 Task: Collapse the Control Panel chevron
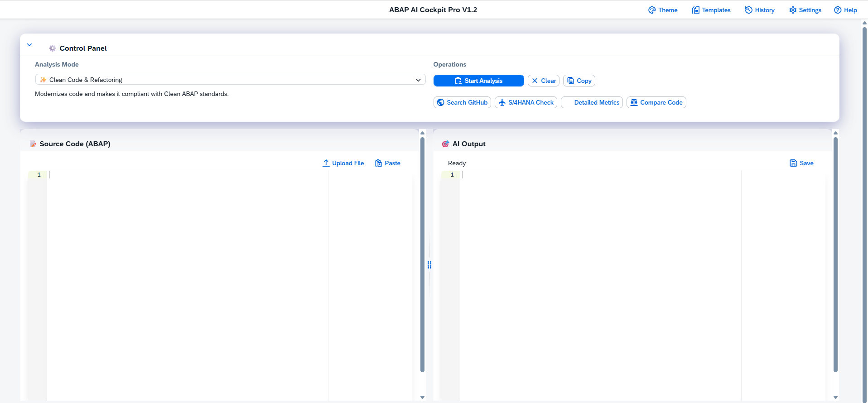[29, 45]
